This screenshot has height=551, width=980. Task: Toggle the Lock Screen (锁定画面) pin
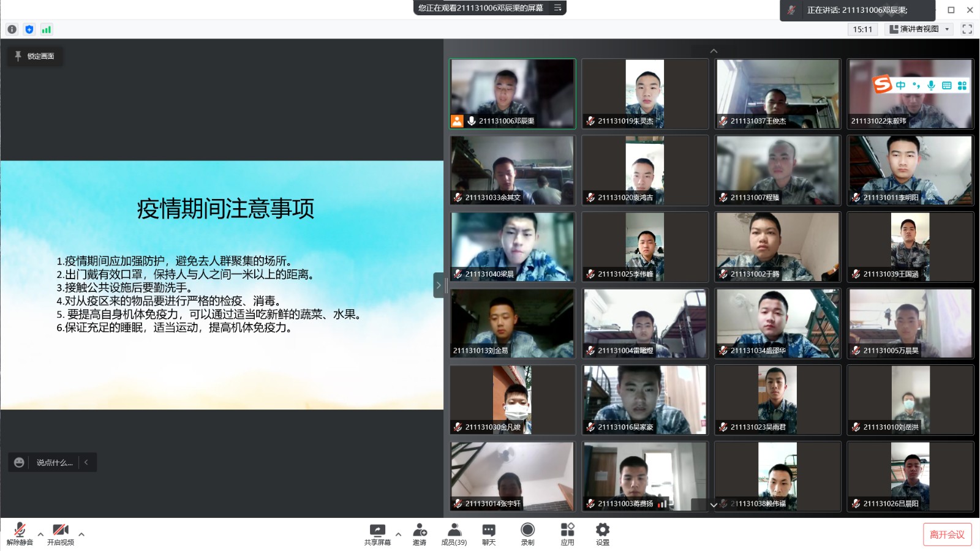point(35,56)
